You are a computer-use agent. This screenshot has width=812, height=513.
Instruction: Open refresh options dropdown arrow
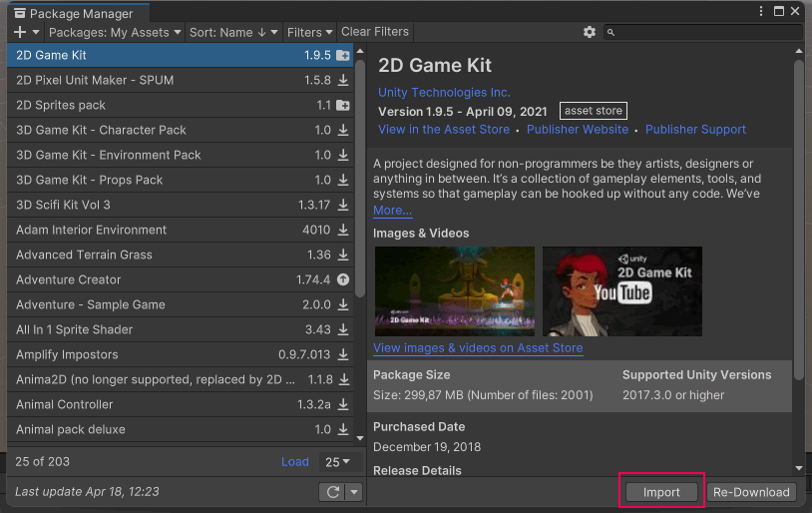353,492
